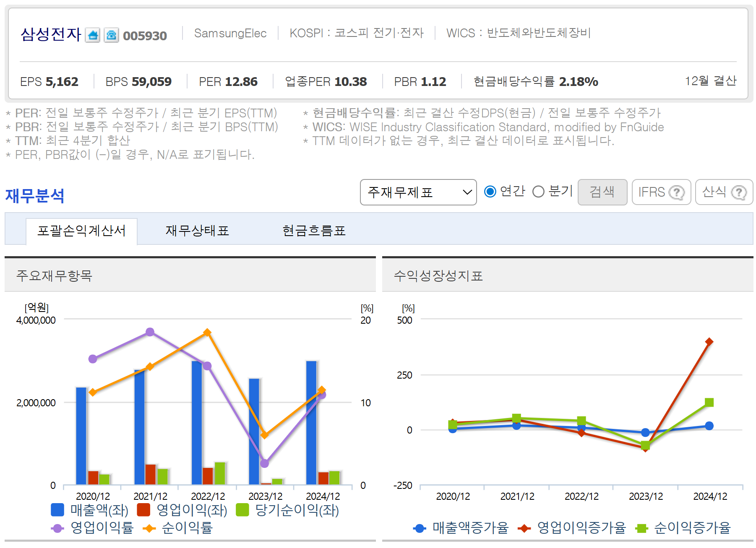
Task: Select the 분기 radio button
Action: pos(538,192)
